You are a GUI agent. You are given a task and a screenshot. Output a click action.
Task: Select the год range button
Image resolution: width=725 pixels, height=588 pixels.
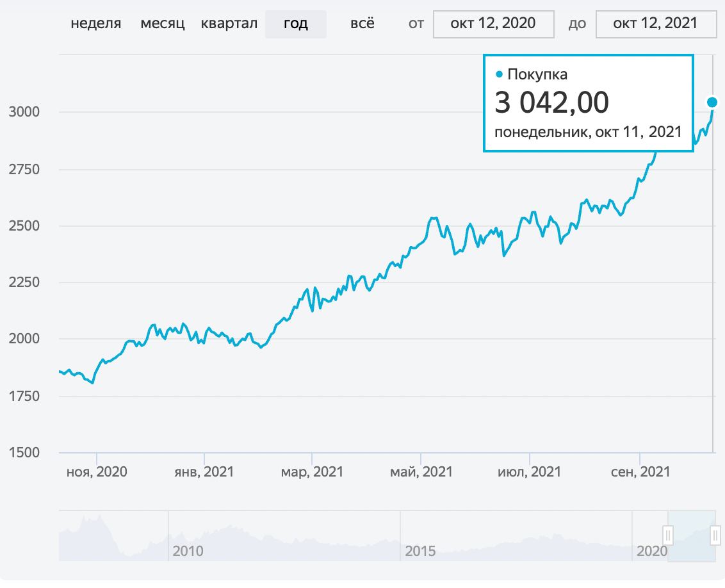coord(295,24)
